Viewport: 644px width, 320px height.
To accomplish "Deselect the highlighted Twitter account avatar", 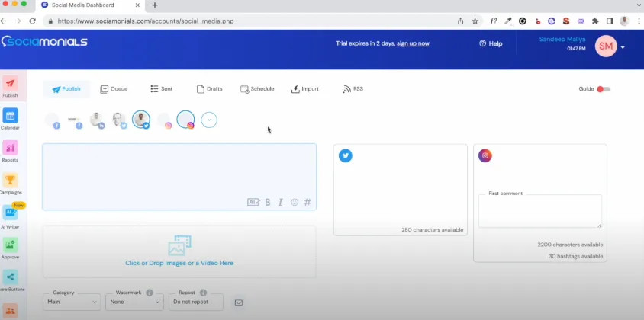I will [x=141, y=120].
